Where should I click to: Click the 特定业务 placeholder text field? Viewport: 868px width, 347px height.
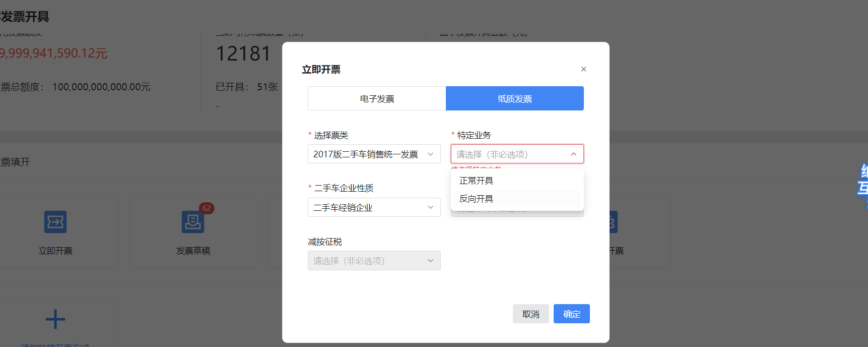click(509, 154)
